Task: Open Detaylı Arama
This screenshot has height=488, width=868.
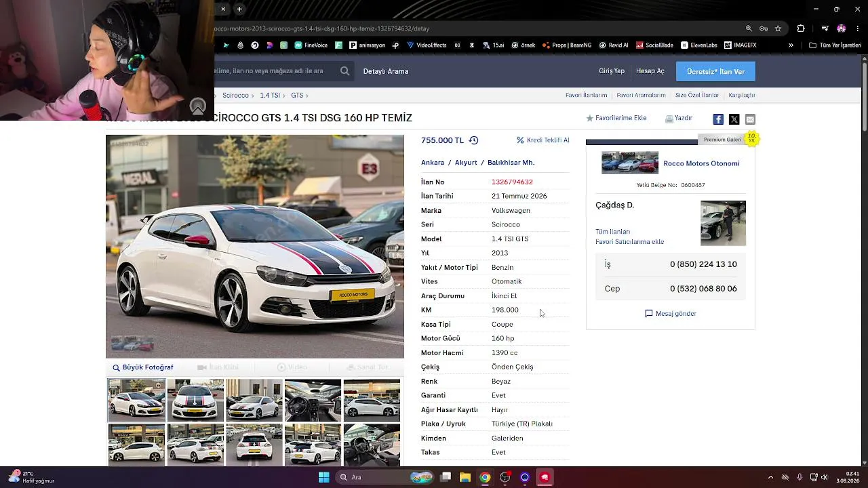Action: [x=386, y=71]
